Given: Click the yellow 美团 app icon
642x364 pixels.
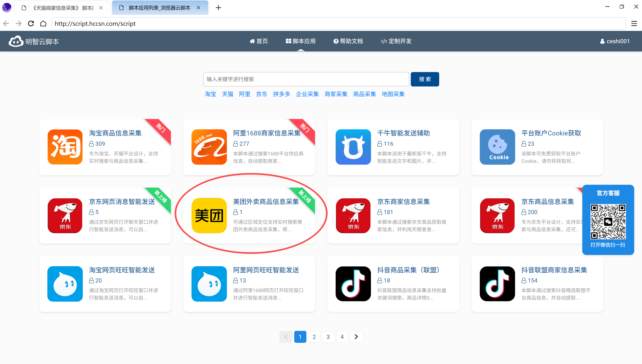Looking at the screenshot, I should (209, 216).
